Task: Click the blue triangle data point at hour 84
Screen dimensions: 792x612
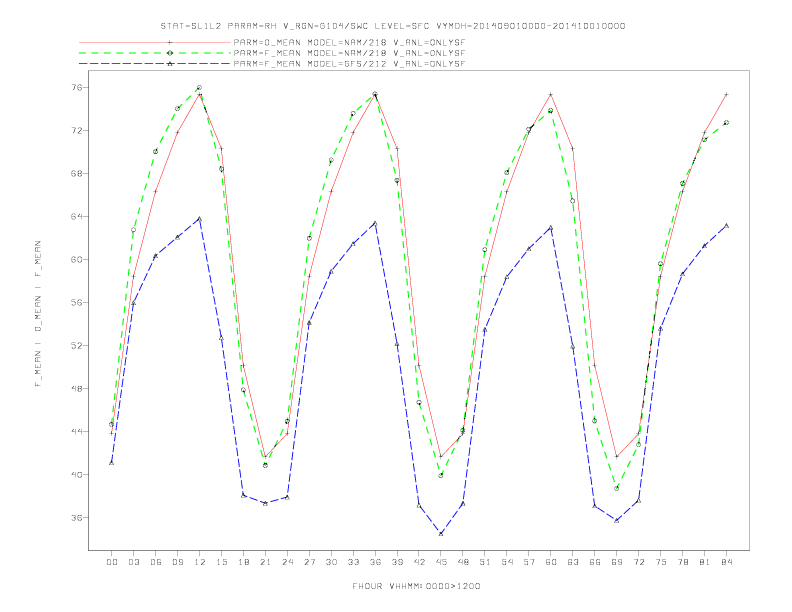Action: tap(726, 226)
